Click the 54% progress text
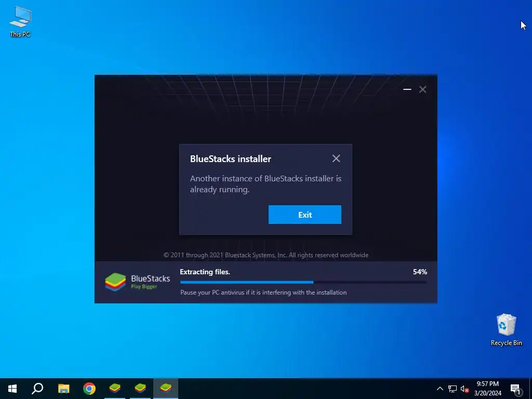532x399 pixels. coord(420,272)
